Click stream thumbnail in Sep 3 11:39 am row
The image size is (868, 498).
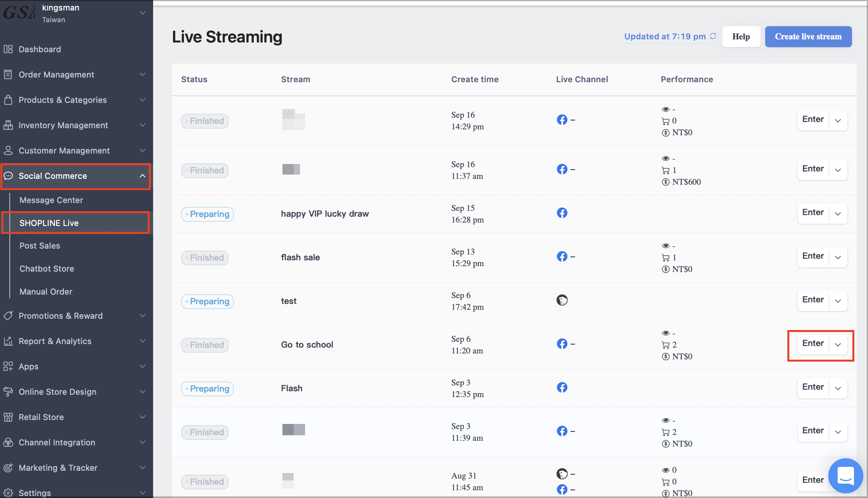click(x=294, y=430)
